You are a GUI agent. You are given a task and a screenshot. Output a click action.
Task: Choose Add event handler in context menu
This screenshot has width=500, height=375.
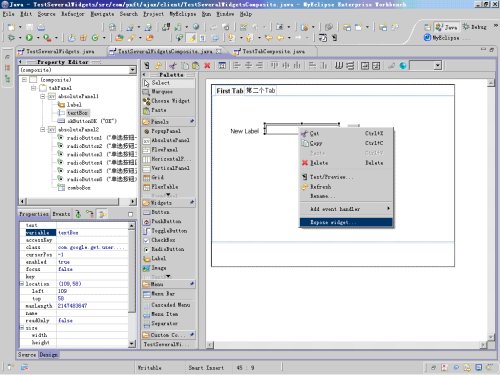[x=346, y=209]
